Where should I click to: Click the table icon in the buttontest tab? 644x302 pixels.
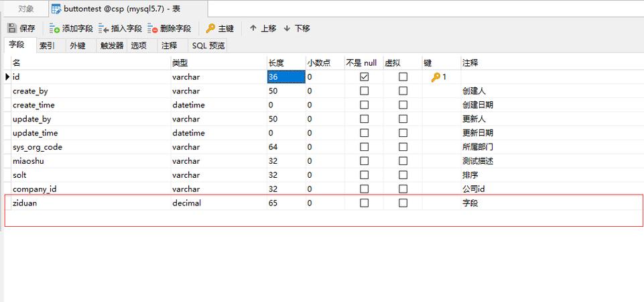(x=56, y=9)
